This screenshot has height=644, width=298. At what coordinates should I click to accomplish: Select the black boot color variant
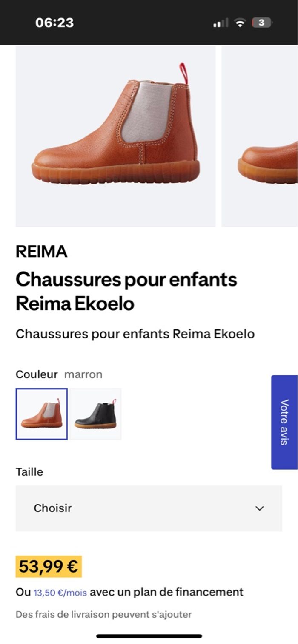96,414
